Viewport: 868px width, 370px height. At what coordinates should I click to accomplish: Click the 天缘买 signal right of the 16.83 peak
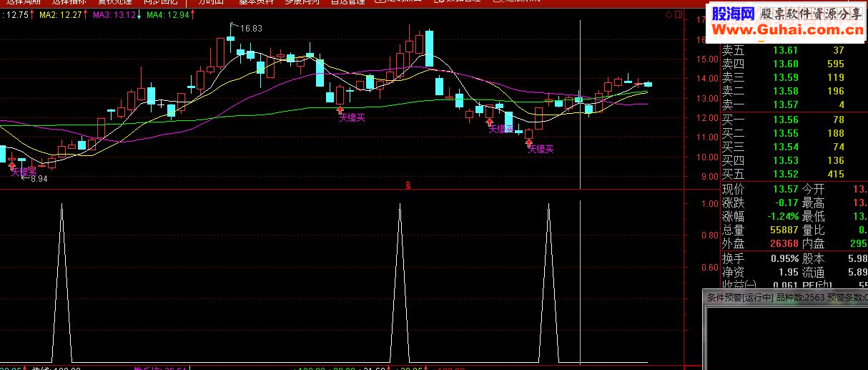(x=352, y=117)
